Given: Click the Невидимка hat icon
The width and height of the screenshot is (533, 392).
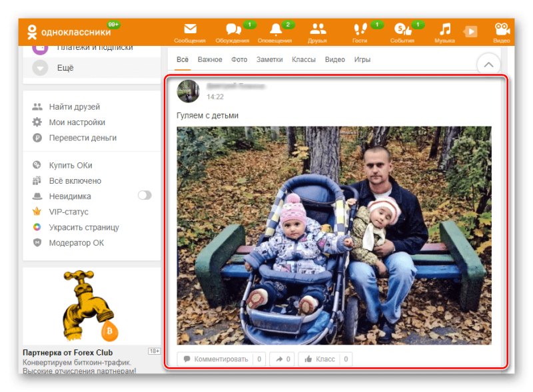Looking at the screenshot, I should pos(37,196).
